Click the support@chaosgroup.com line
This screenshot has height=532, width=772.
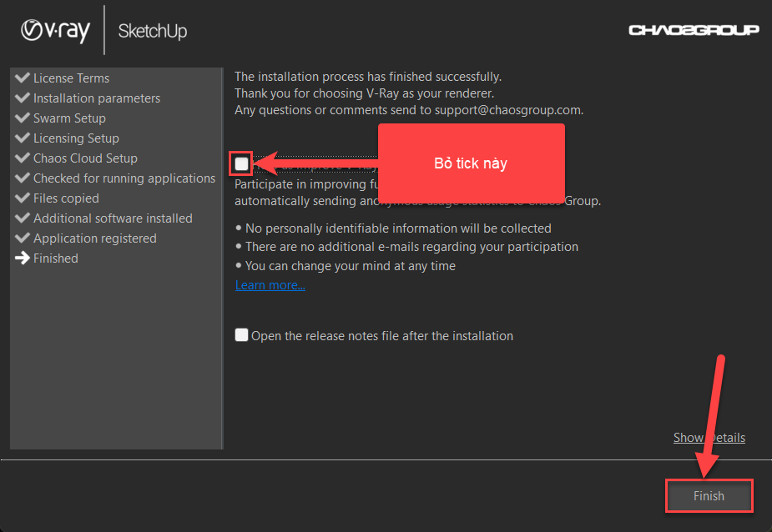pyautogui.click(x=409, y=110)
